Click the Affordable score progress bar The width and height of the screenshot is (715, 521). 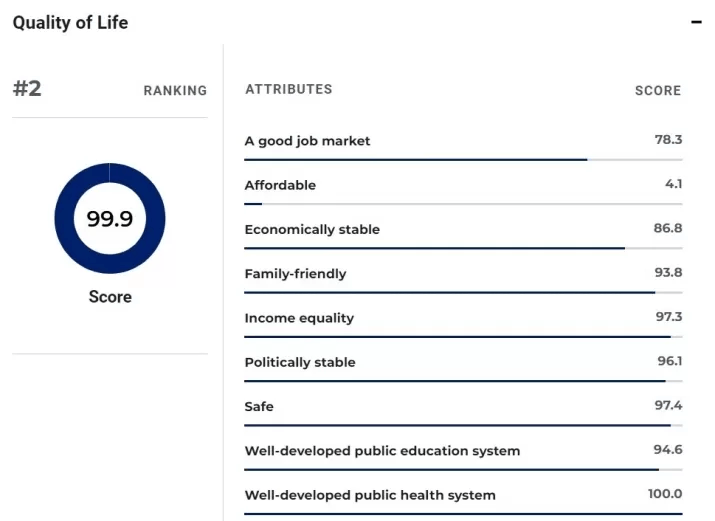(463, 204)
